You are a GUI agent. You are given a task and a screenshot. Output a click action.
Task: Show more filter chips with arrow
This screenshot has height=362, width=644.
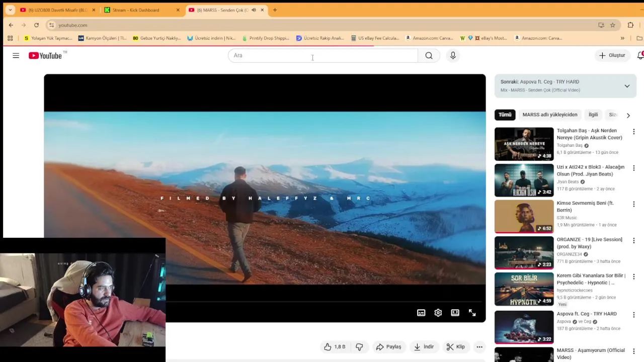[628, 115]
